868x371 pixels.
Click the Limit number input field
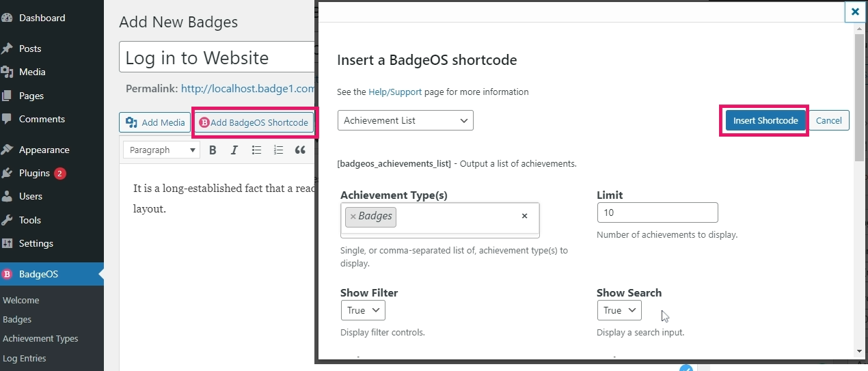tap(657, 212)
